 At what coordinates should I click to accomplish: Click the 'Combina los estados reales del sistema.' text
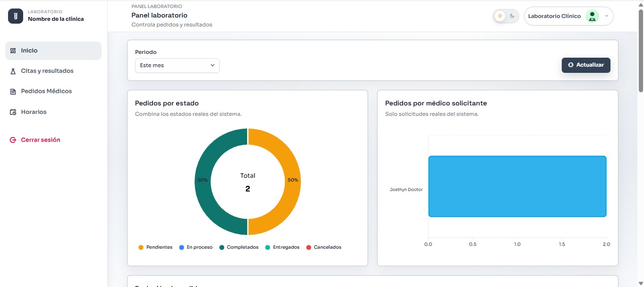(189, 114)
